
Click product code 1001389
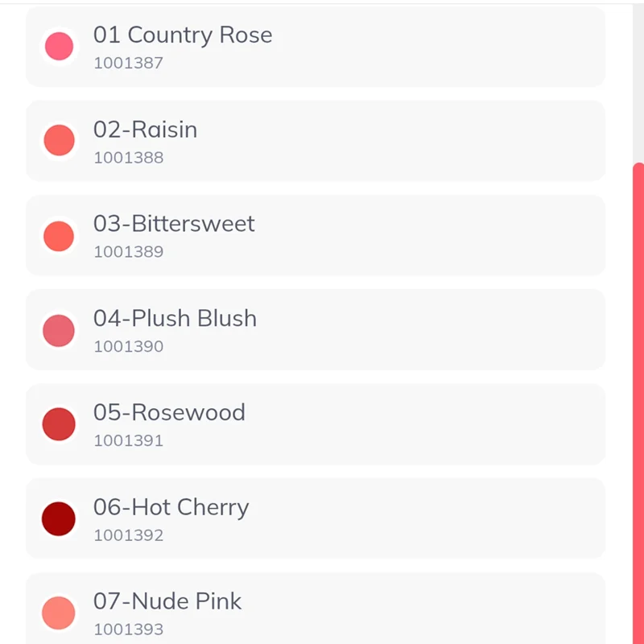point(128,252)
